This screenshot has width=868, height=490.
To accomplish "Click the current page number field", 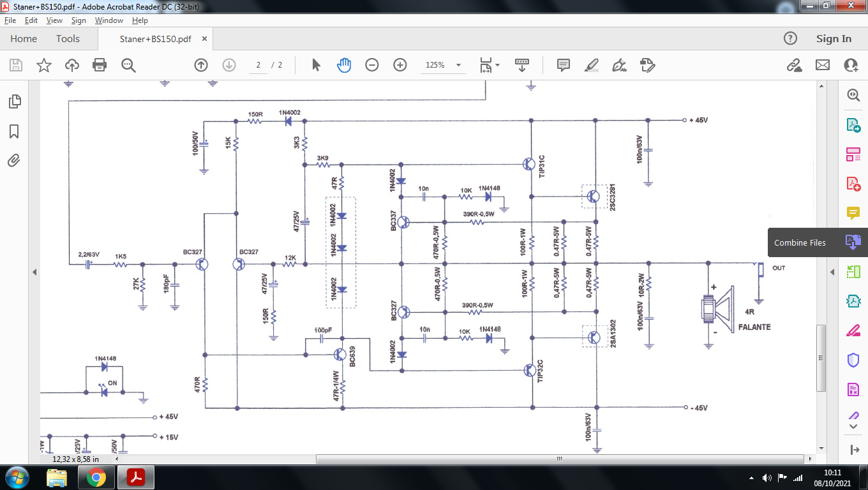I will 258,65.
